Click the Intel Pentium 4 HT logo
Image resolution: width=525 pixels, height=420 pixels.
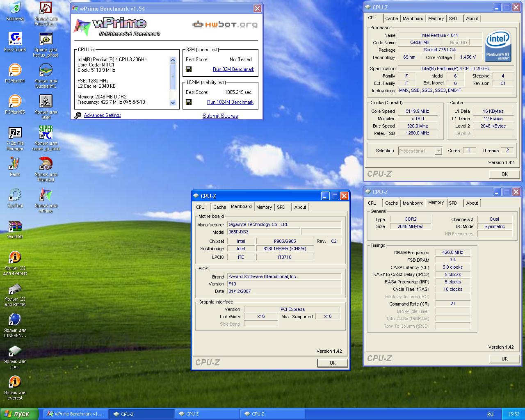click(498, 46)
